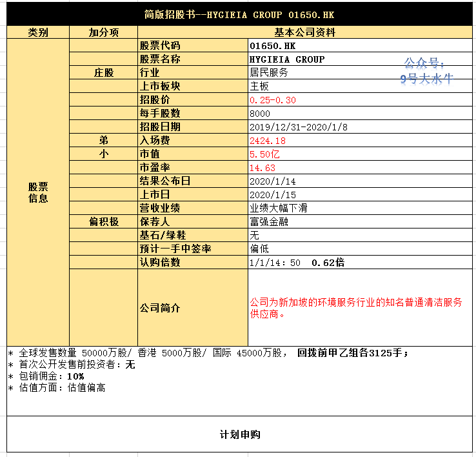This screenshot has width=476, height=457.
Task: Click the 业绩大幅下滑 revenue performance cell
Action: (360, 208)
